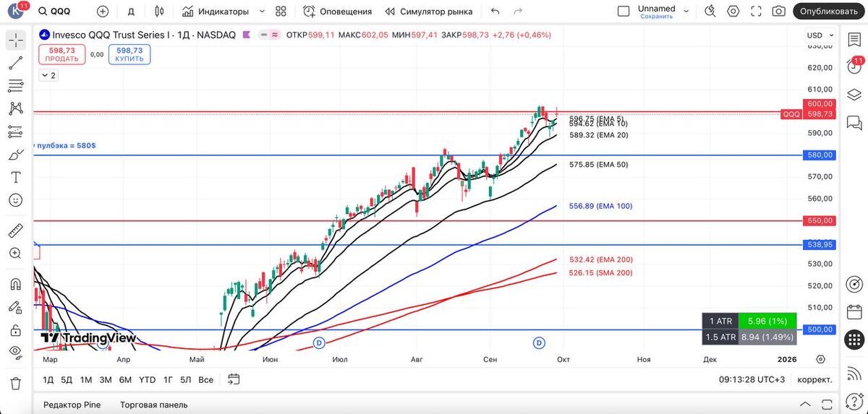The width and height of the screenshot is (868, 414).
Task: Open chart settings hexagon icon
Action: [733, 12]
